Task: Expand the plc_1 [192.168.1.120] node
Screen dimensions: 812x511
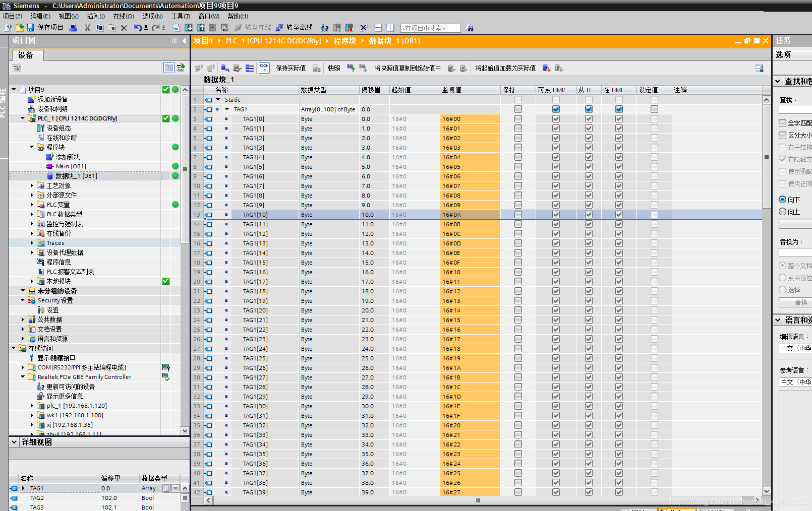Action: tap(32, 406)
